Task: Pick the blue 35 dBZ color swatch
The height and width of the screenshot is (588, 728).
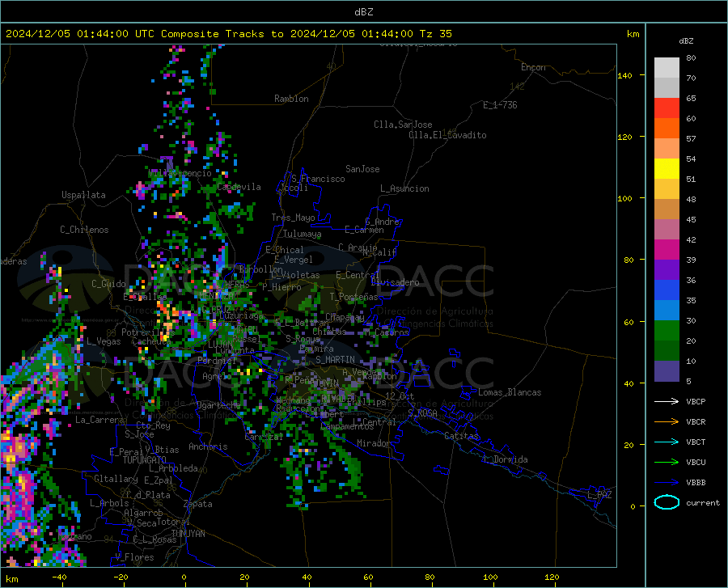Action: tap(667, 290)
